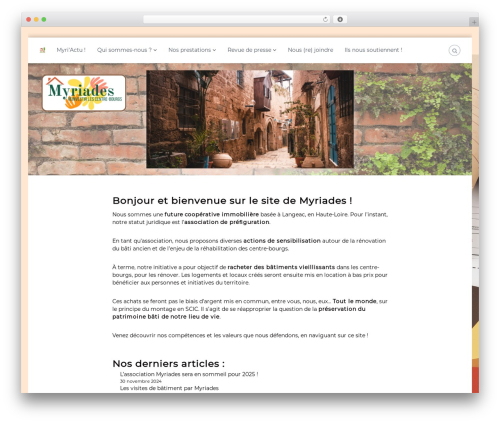Viewport: 500px width, 423px height.
Task: Click the red close window button
Action: (29, 20)
